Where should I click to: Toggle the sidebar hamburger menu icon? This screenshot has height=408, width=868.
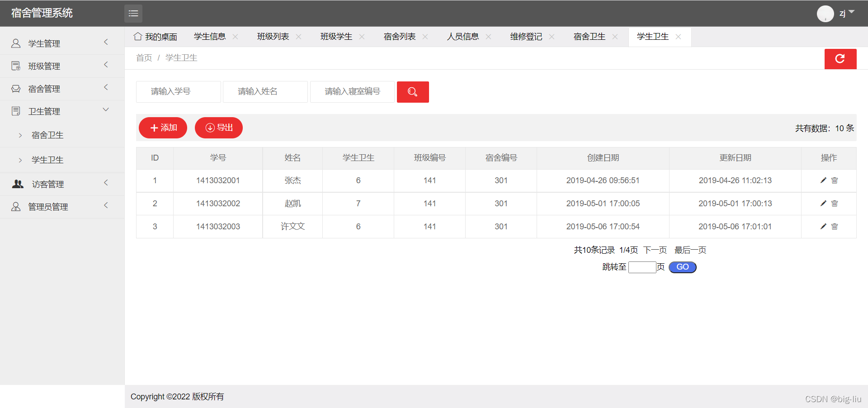(x=133, y=14)
